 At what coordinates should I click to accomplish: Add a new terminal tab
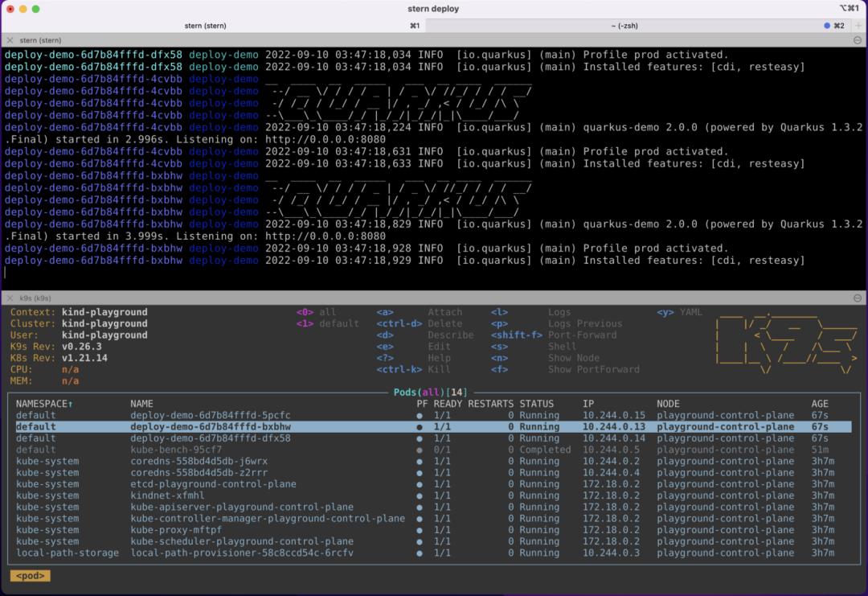coord(858,26)
